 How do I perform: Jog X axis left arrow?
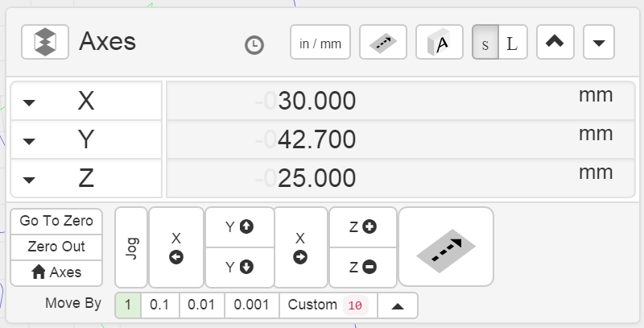click(176, 247)
